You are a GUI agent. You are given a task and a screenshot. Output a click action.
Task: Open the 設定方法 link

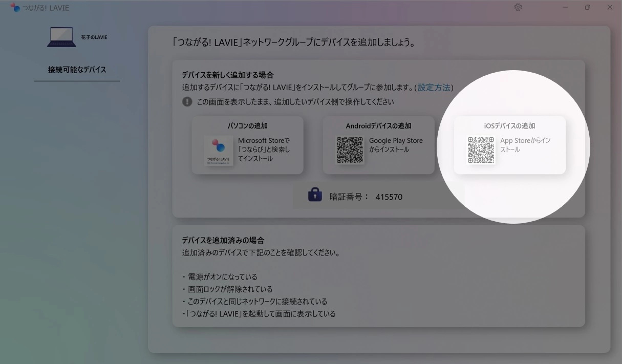click(434, 88)
